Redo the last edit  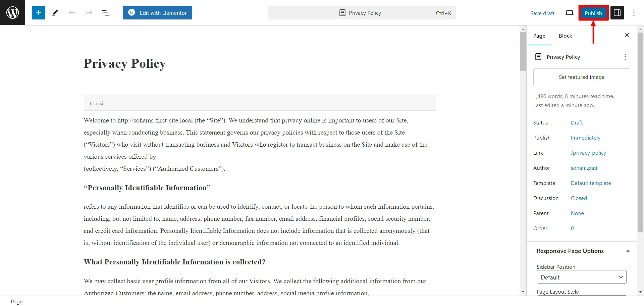(x=89, y=12)
